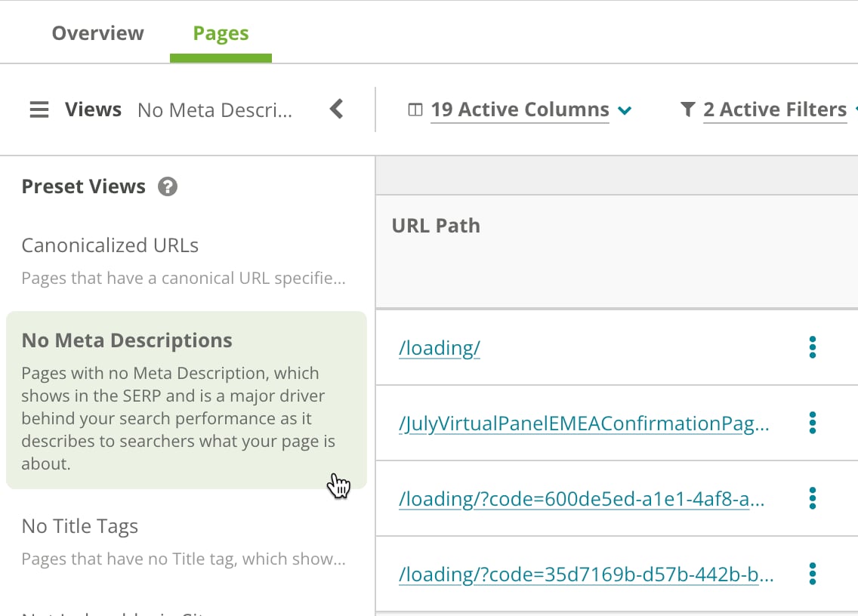Switch to the Overview tab
858x616 pixels.
[98, 33]
